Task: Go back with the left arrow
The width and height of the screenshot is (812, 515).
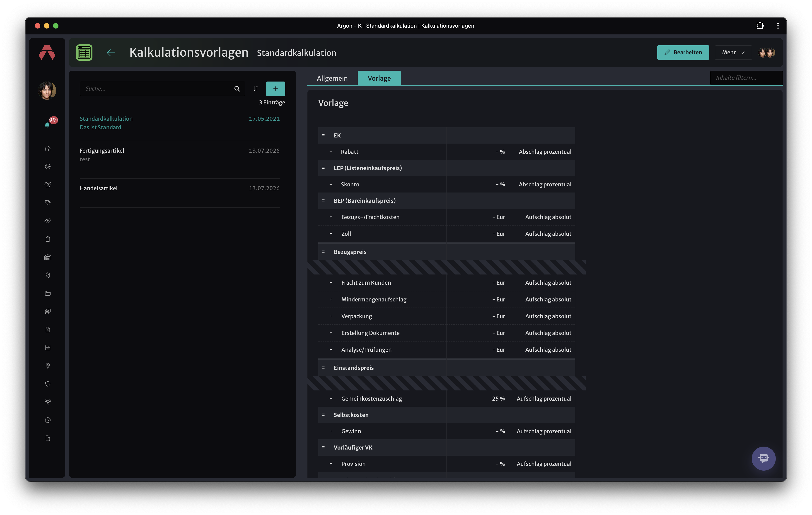Action: click(111, 53)
